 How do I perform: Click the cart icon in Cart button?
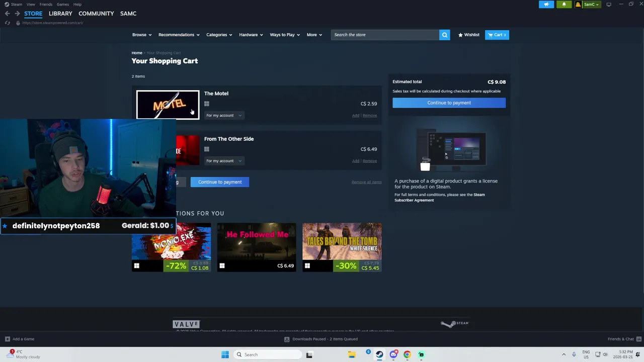point(491,35)
